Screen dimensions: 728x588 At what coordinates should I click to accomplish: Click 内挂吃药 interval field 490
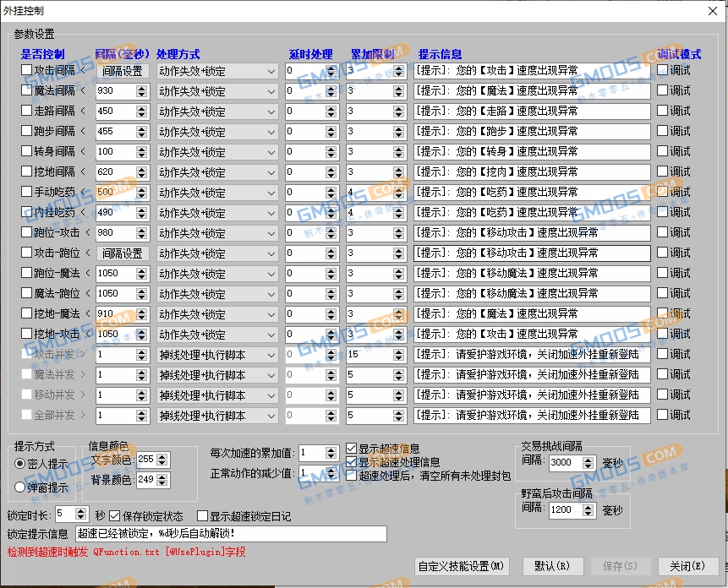point(116,212)
